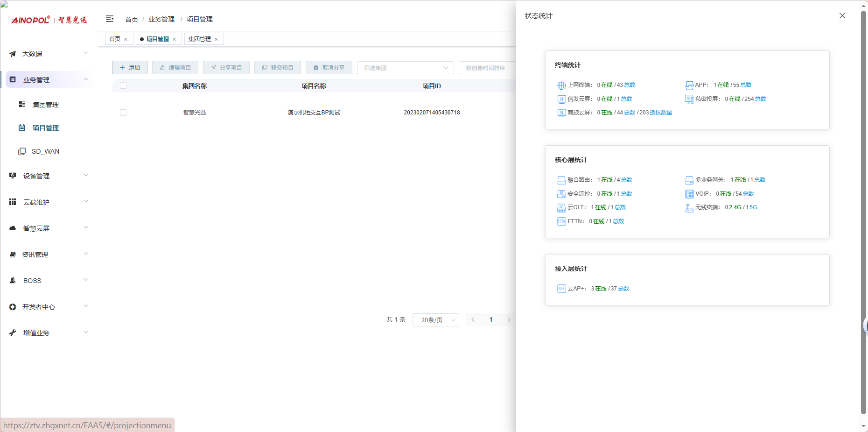Click the globe icon beside 上网终端
This screenshot has height=432, width=868.
(561, 85)
